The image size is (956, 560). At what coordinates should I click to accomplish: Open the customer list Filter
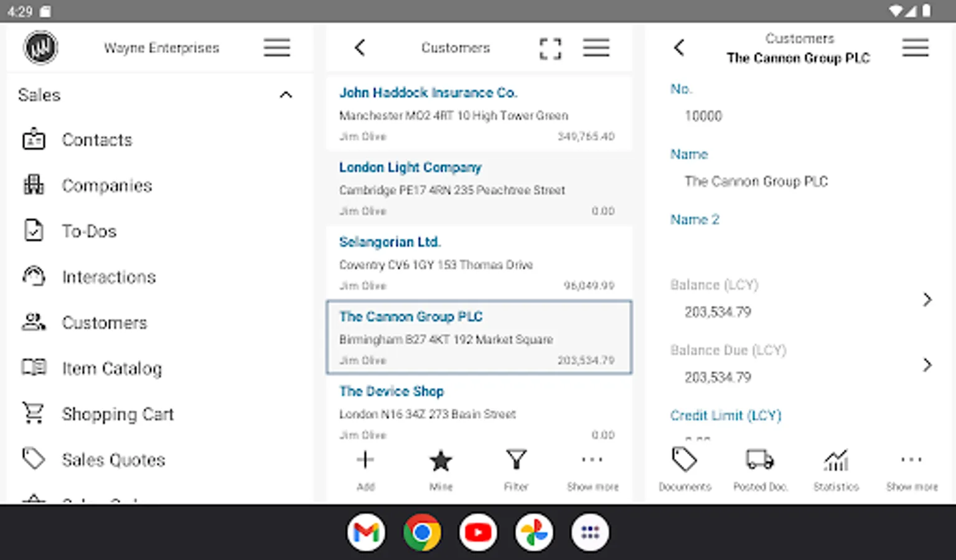[516, 470]
